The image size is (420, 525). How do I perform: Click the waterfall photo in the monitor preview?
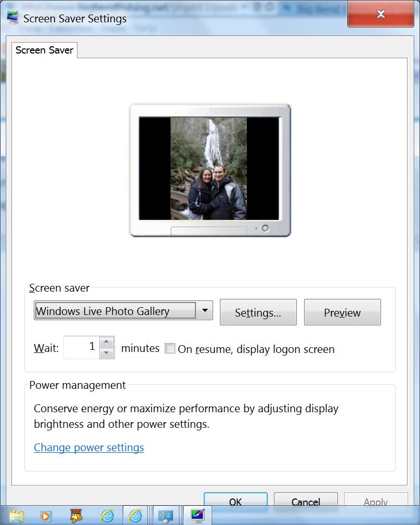208,168
